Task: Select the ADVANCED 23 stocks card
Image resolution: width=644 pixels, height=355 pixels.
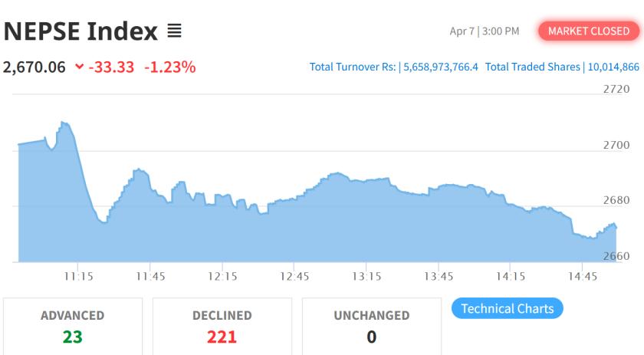Action: (x=72, y=326)
